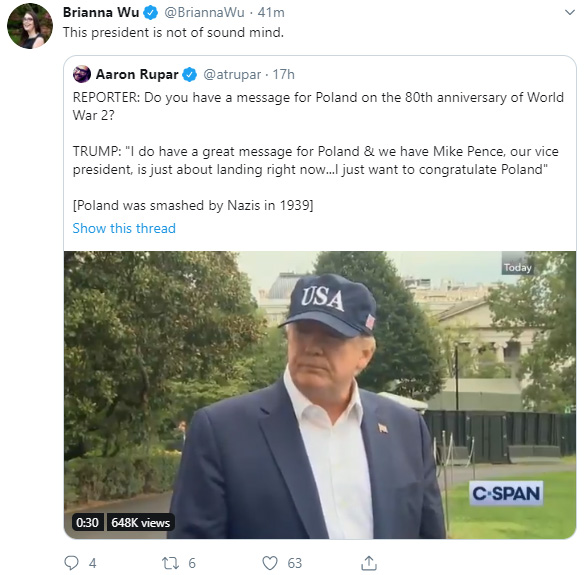This screenshot has width=586, height=575.
Task: Click Brianna Wu's verified badge
Action: pyautogui.click(x=151, y=13)
